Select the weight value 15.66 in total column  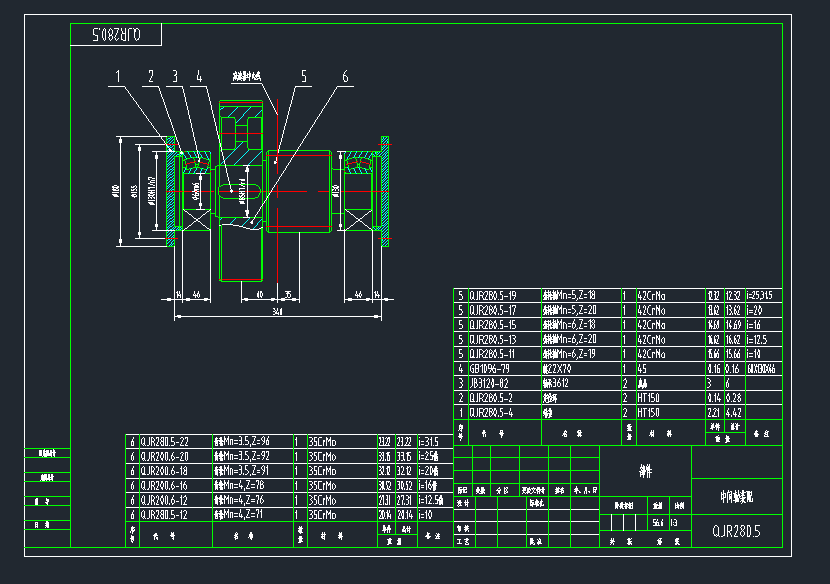[x=735, y=354]
